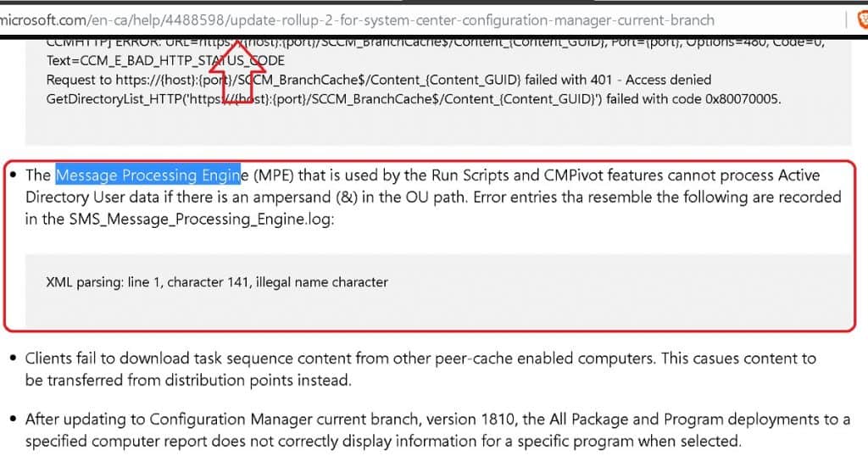Click the "specified computer report" text line
868x456 pixels.
point(383,441)
